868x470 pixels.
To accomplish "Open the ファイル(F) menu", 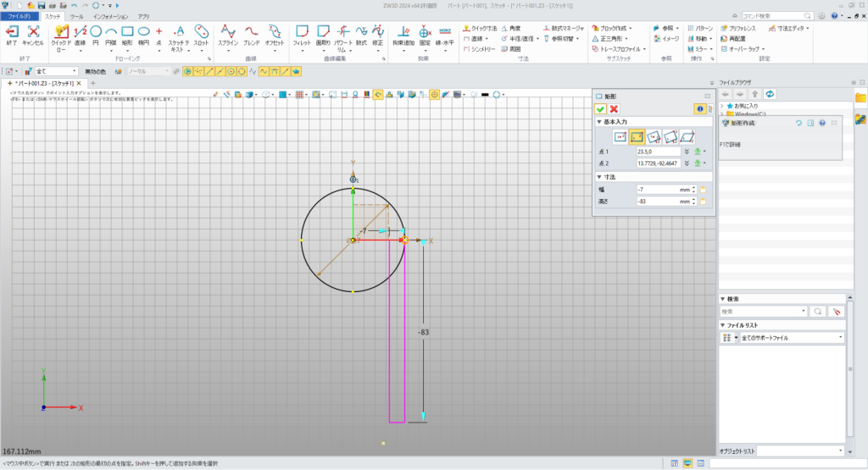I will tap(19, 16).
